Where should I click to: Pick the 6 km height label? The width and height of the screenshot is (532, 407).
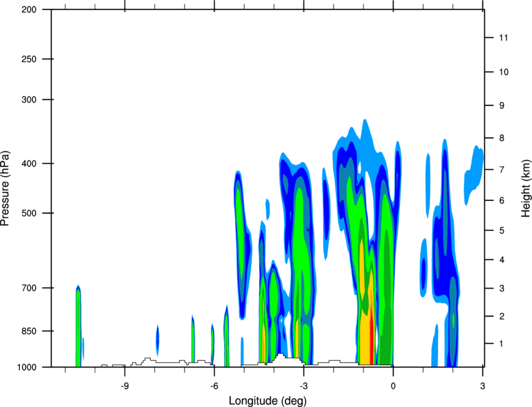point(502,200)
